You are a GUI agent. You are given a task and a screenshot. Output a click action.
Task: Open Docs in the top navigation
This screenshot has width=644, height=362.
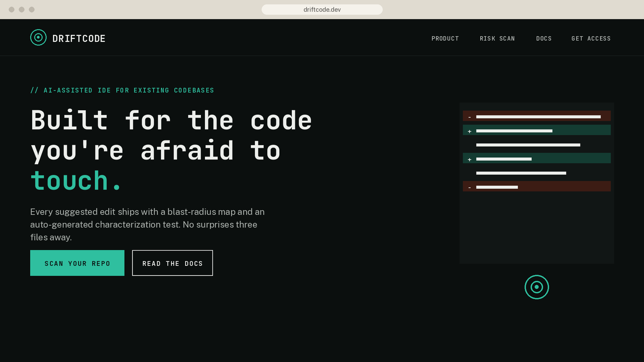tap(544, 39)
